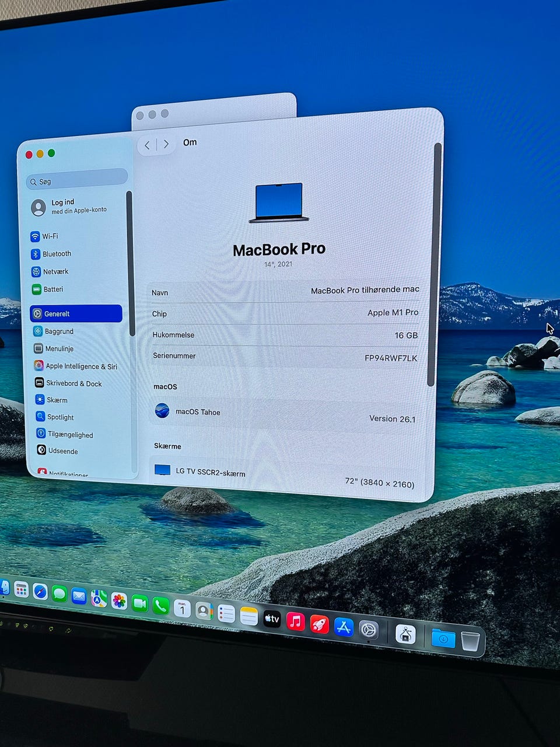Open the Downloads folder in the Dock
The height and width of the screenshot is (747, 560).
[443, 638]
